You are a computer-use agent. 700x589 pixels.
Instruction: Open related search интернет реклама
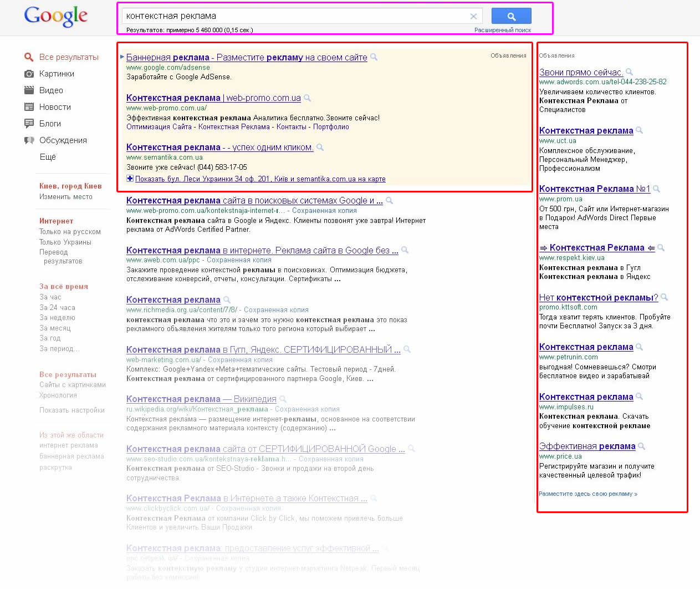(69, 445)
